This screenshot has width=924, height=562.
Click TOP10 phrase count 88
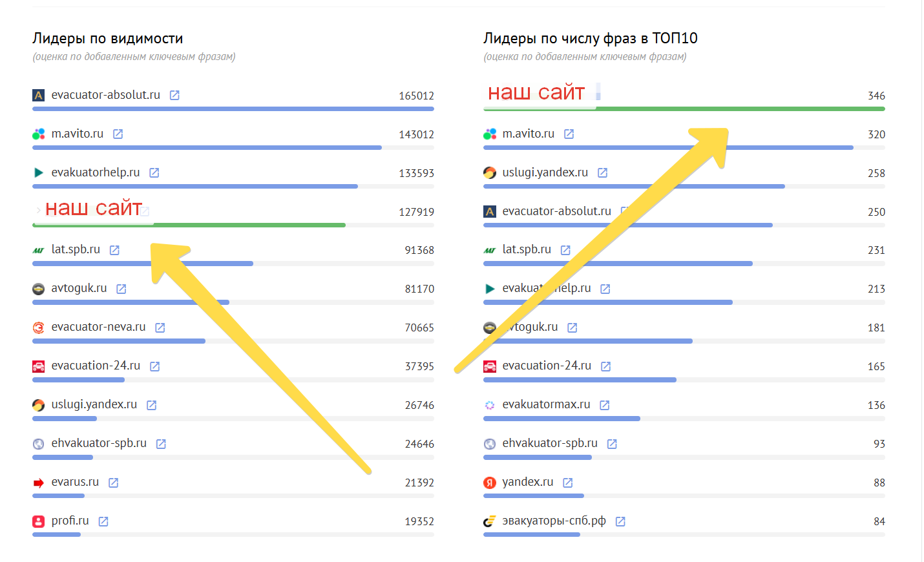(x=879, y=483)
